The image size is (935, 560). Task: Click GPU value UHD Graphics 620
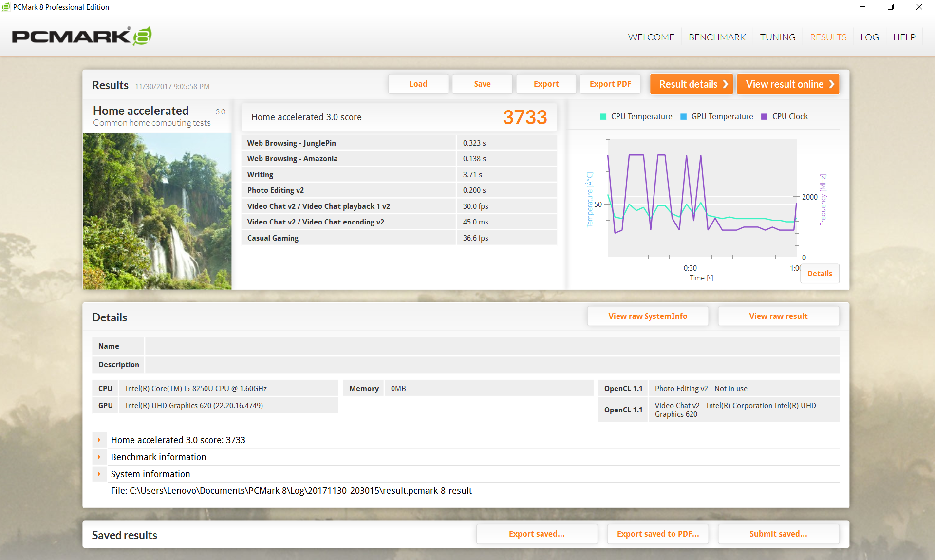pyautogui.click(x=194, y=406)
